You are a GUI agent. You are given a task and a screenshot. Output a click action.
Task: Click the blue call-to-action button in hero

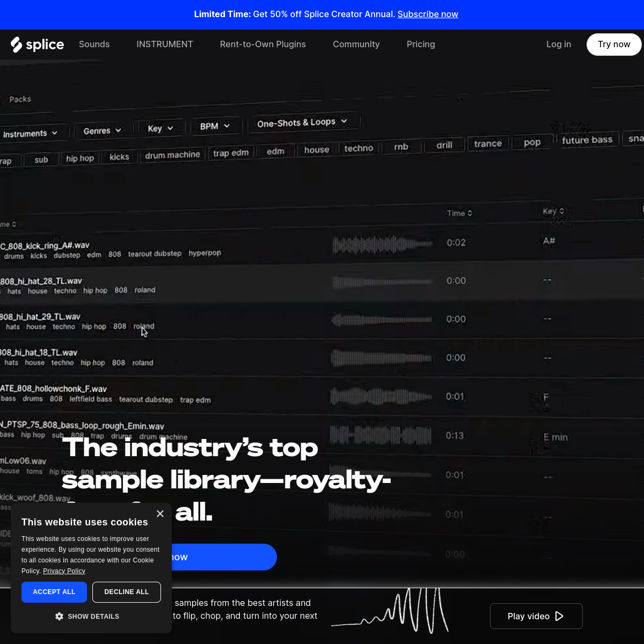click(224, 557)
